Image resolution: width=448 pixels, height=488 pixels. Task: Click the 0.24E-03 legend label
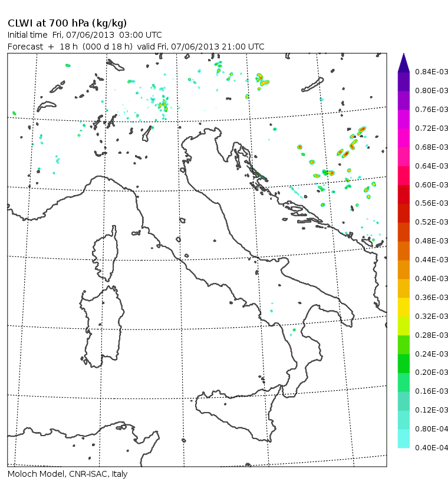point(431,354)
